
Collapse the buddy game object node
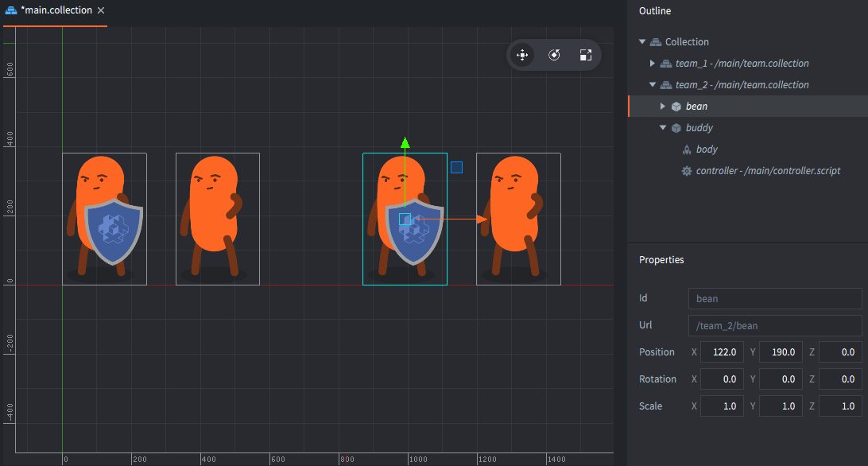(663, 128)
